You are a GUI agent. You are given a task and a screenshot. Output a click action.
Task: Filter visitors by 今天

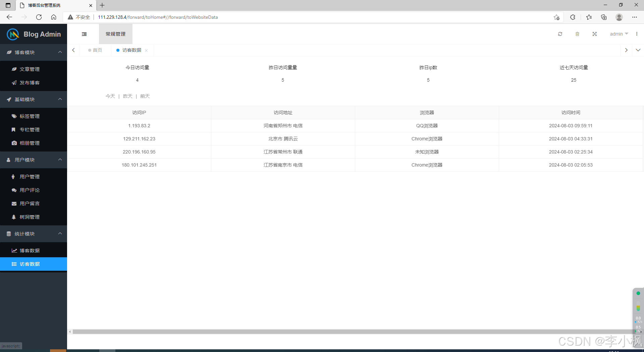coord(110,96)
